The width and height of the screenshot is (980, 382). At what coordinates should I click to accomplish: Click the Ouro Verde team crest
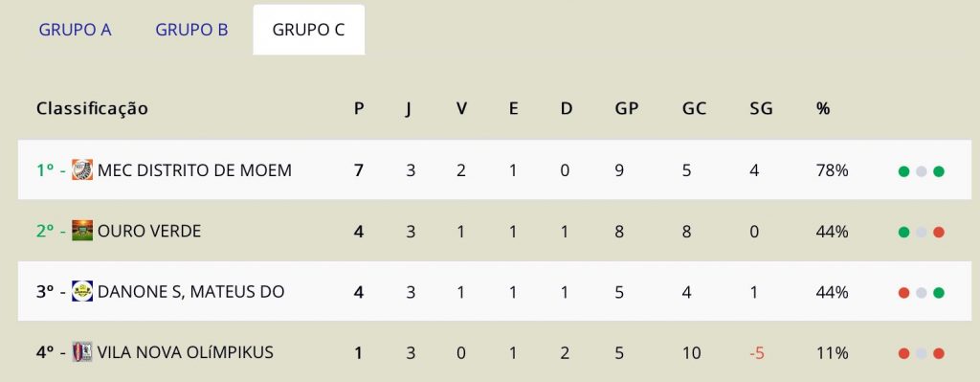point(82,231)
